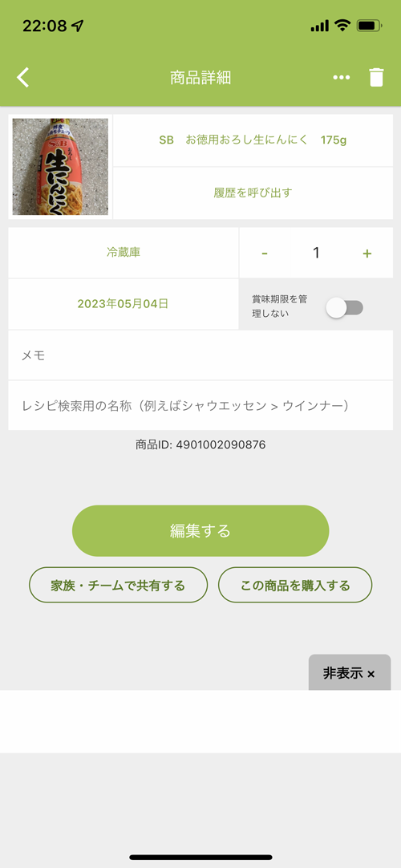
Task: Tap この商品を購入する button
Action: (x=295, y=585)
